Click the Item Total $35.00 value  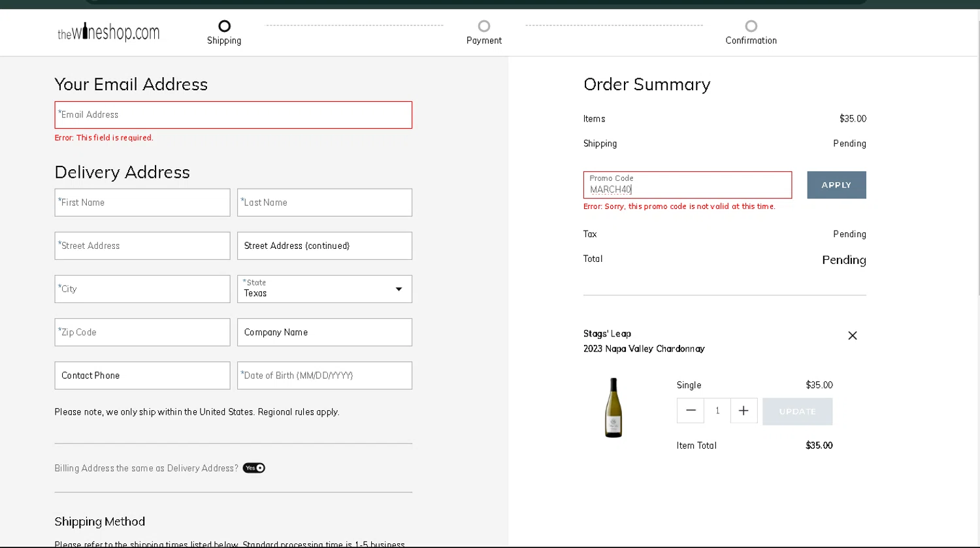pyautogui.click(x=819, y=445)
